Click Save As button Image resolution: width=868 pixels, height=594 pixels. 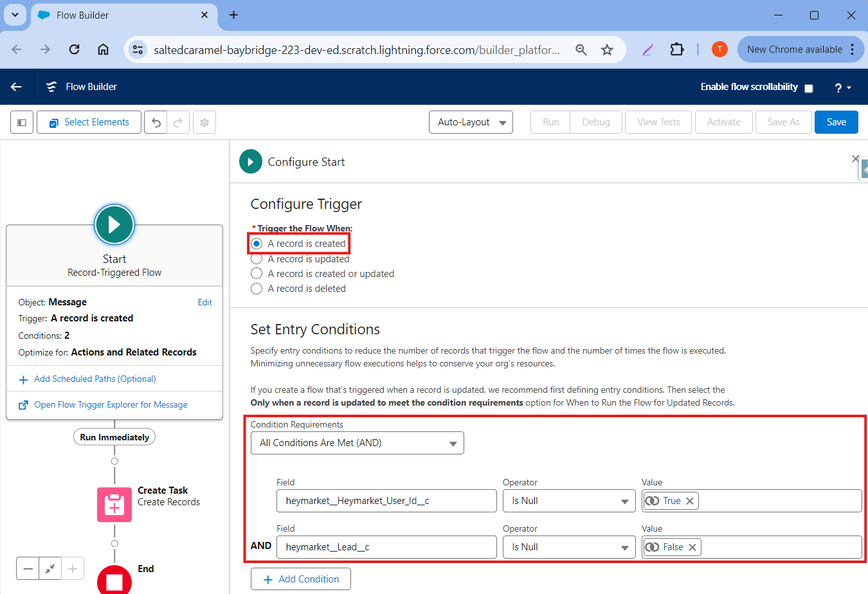(783, 122)
